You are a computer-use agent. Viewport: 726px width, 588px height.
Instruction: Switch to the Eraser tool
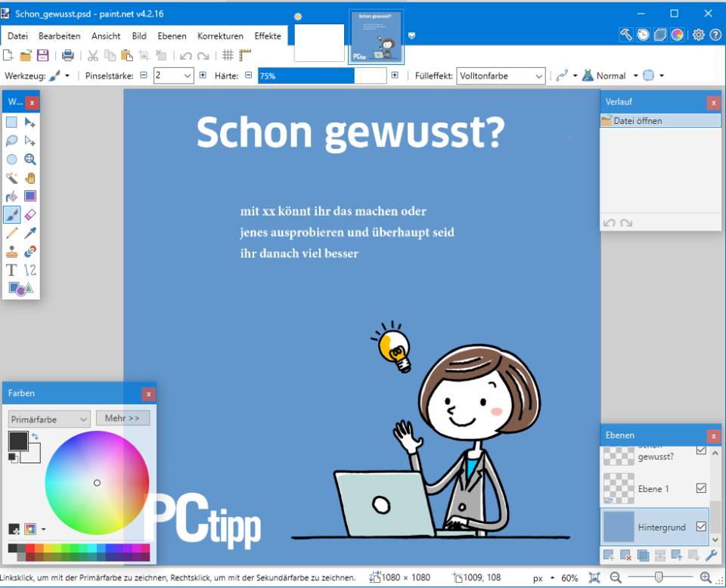(x=29, y=214)
